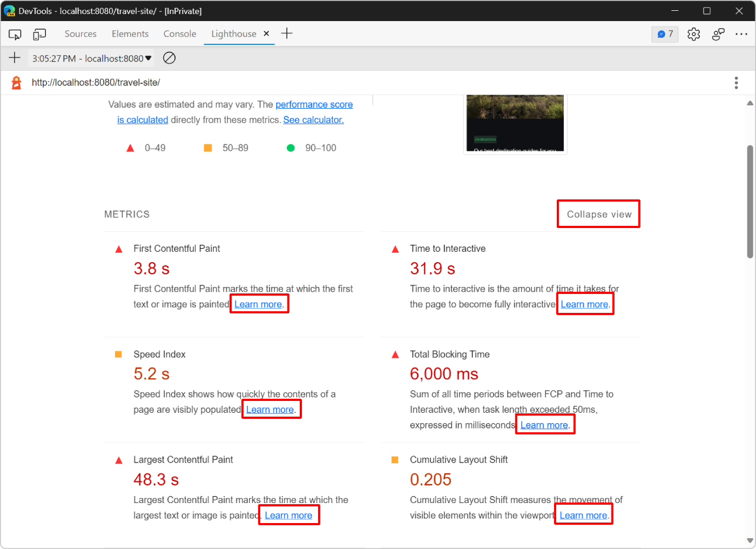This screenshot has height=549, width=756.
Task: Click the Lighthouse logo beside the URL
Action: [x=16, y=82]
